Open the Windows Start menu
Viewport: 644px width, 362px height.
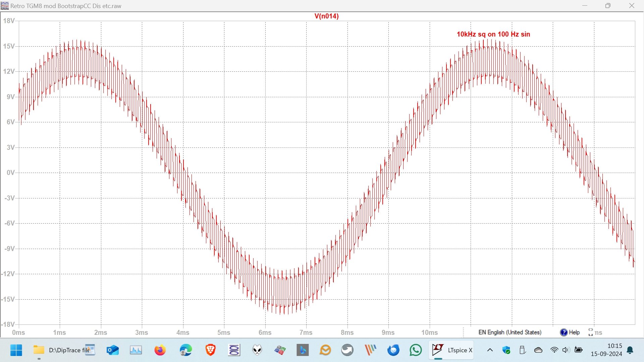[x=16, y=350]
